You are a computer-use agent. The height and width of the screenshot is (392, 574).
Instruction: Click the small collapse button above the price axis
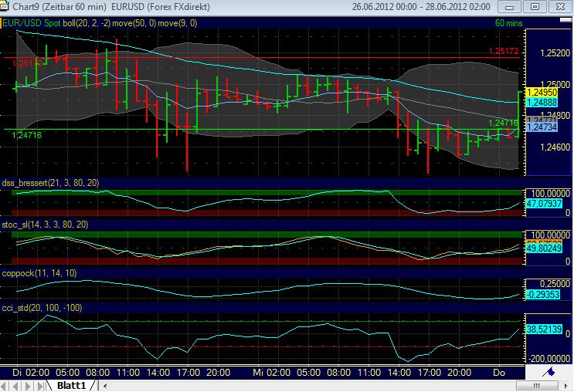click(x=566, y=20)
